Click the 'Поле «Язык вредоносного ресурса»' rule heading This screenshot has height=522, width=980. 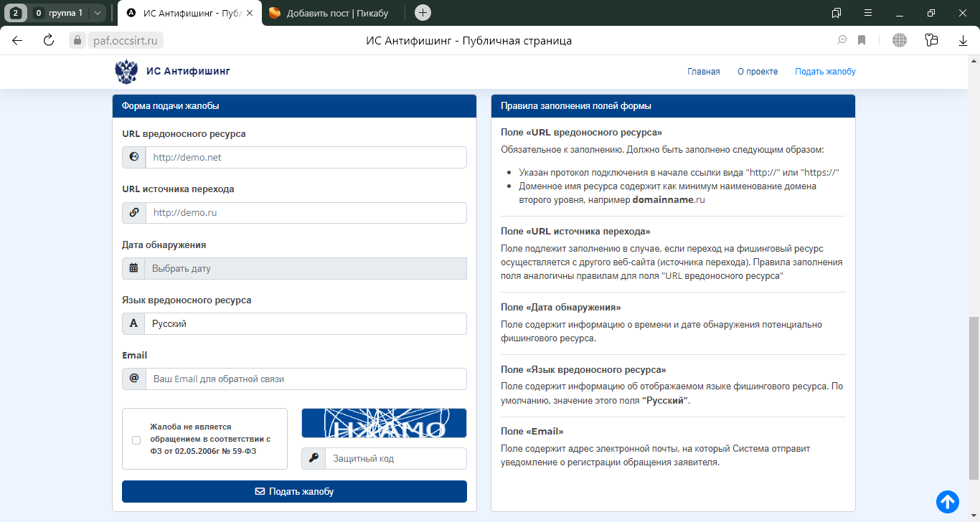click(x=583, y=370)
